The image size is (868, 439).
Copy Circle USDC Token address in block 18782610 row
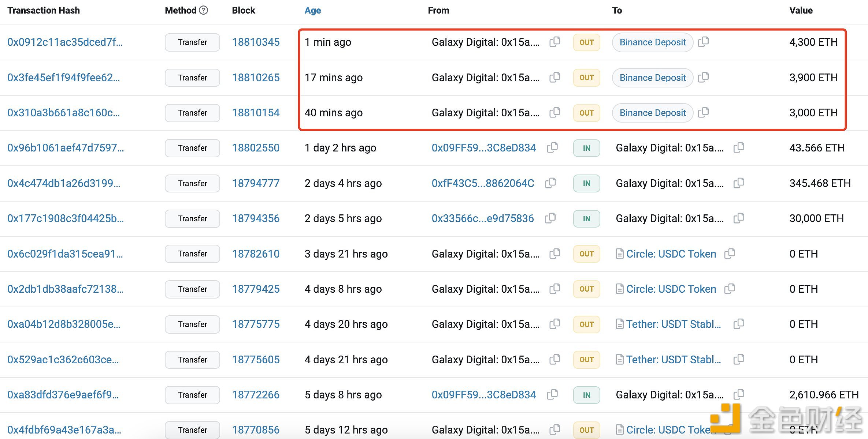tap(730, 253)
